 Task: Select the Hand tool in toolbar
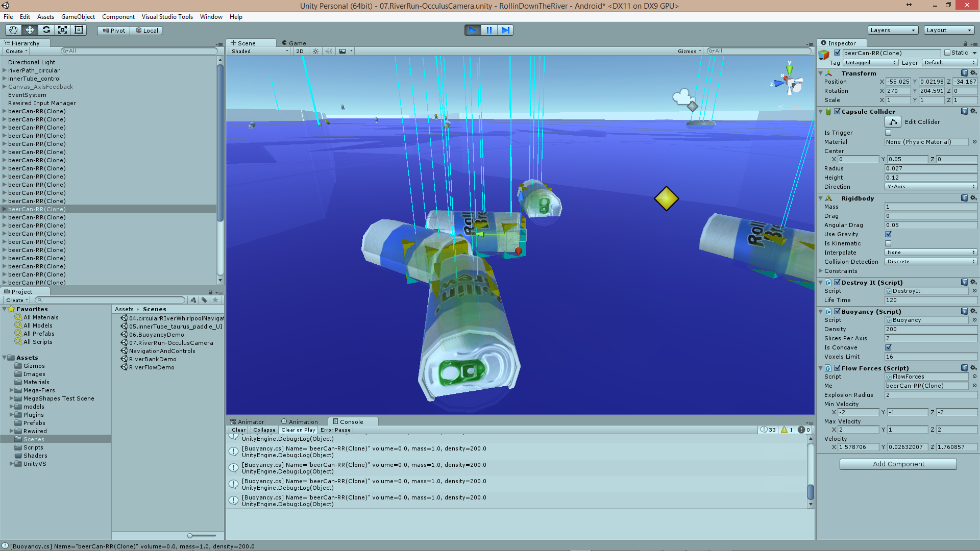click(13, 30)
